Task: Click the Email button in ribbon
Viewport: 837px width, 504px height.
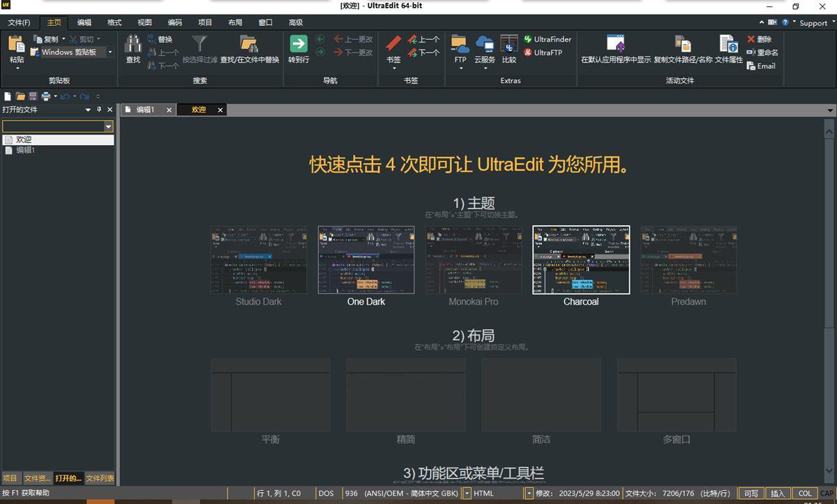Action: point(761,66)
